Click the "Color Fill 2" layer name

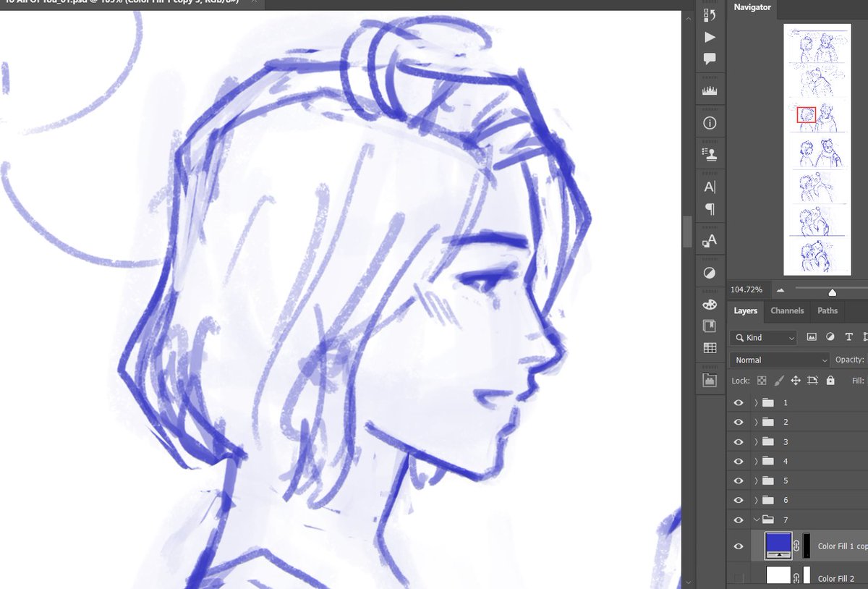pyautogui.click(x=836, y=578)
